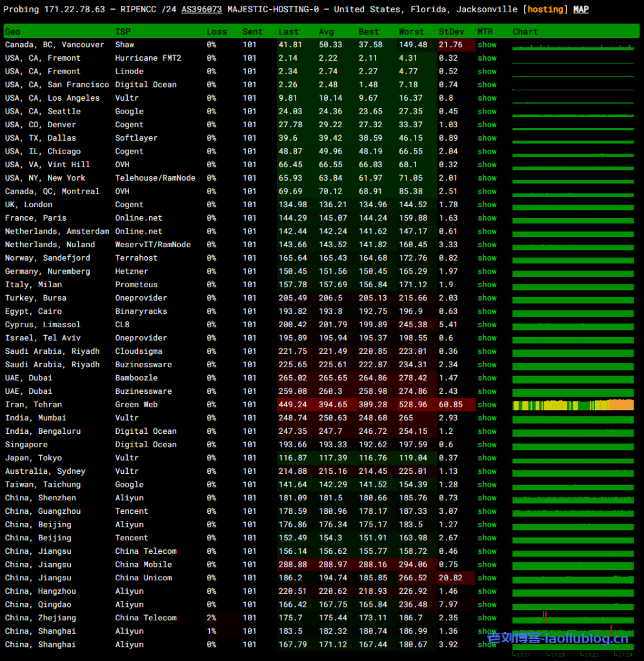Open the AS396073 link in header
This screenshot has width=644, height=661.
pyautogui.click(x=201, y=10)
